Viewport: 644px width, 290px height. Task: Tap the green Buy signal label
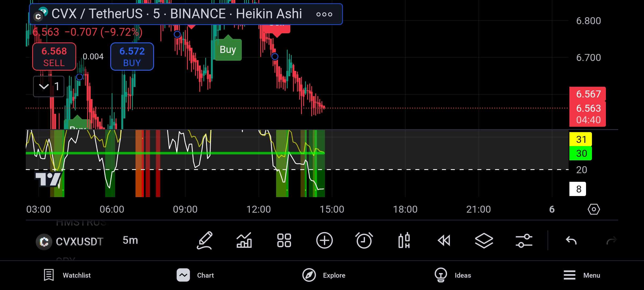click(x=228, y=50)
